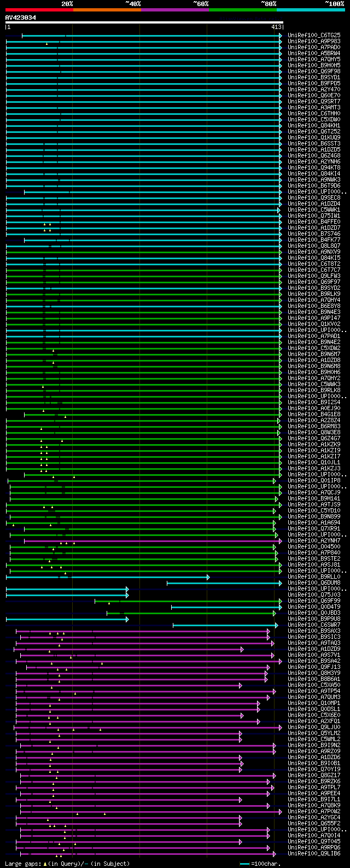Open hit UniRef100_Q6Z4G8
The height and width of the screenshot is (868, 350).
[314, 155]
